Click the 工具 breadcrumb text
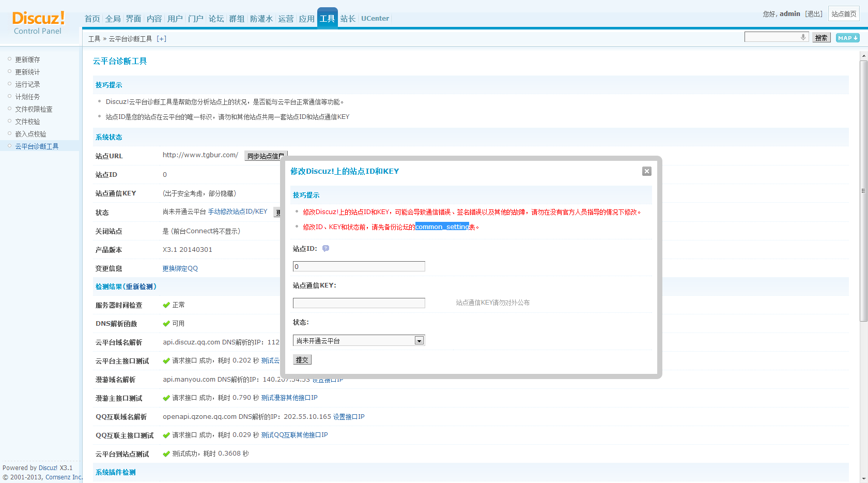The width and height of the screenshot is (868, 483). 94,39
